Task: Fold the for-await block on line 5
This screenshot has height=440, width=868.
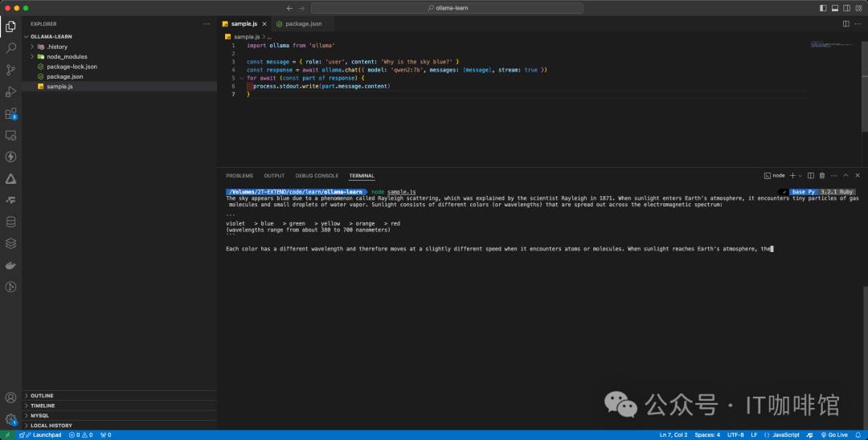Action: [x=241, y=79]
